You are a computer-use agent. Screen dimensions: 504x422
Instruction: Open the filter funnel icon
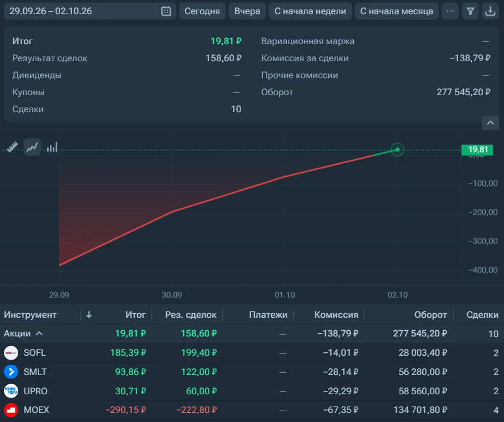[471, 11]
